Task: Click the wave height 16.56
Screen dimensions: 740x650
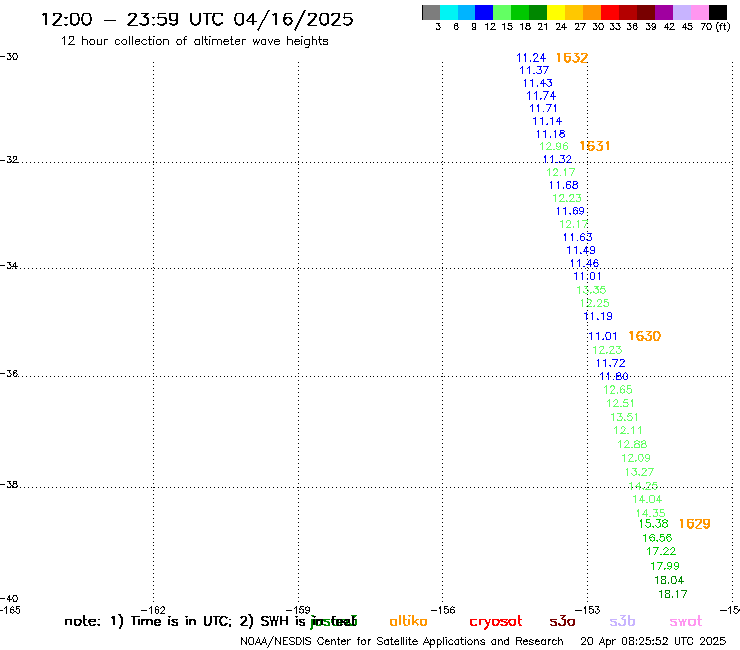Action: click(x=657, y=538)
